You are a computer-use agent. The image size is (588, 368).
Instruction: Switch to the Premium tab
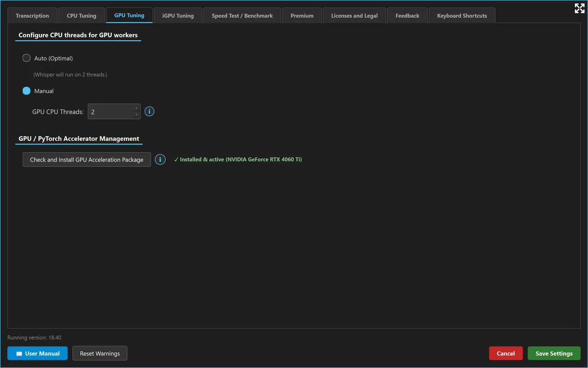pos(302,16)
